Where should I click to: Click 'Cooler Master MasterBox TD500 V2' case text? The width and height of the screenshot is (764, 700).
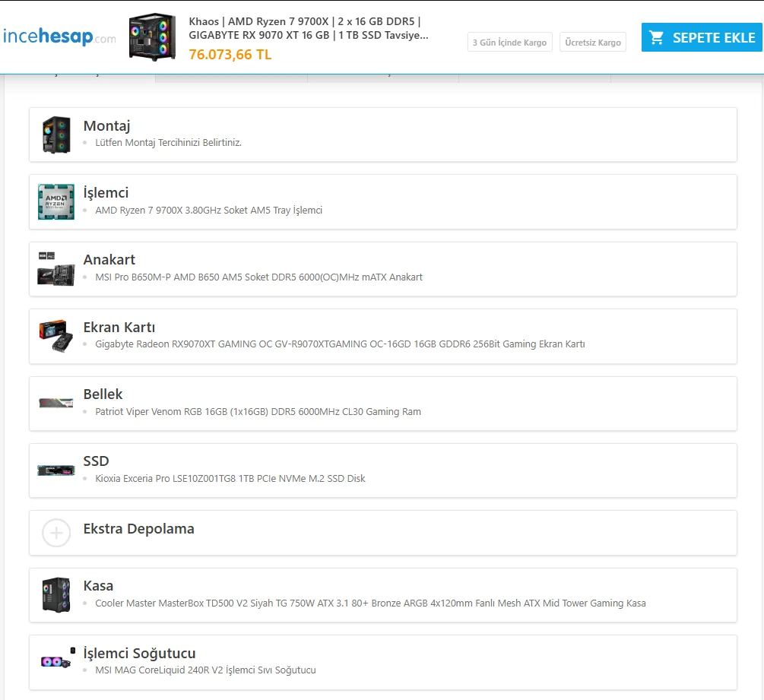point(370,603)
